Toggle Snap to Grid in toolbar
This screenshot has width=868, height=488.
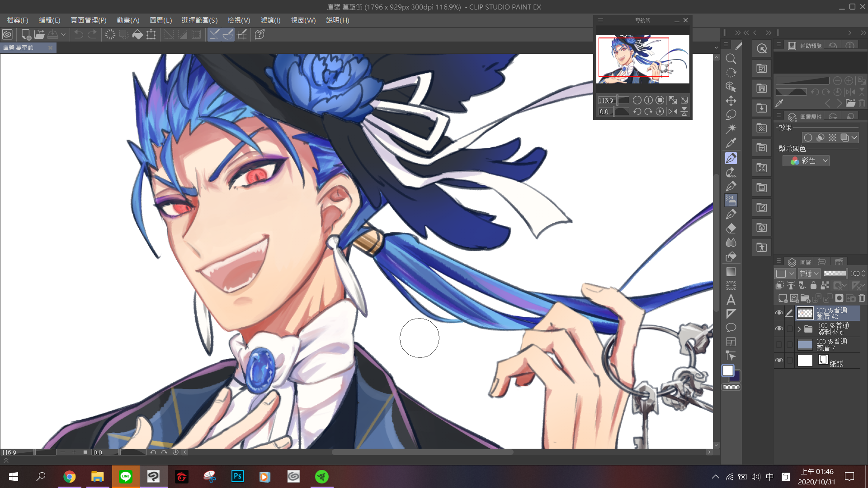pos(242,34)
